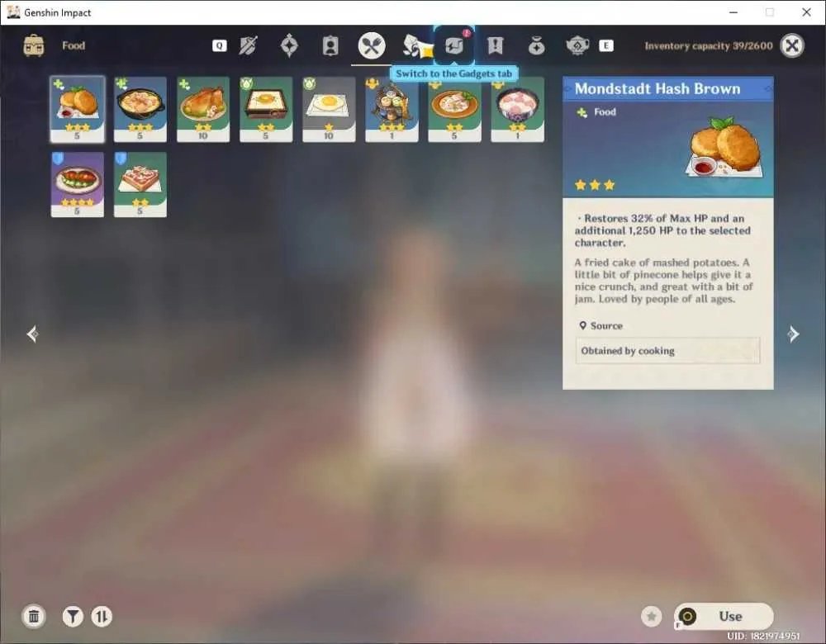Select the two-star dish on orange plate

click(x=454, y=109)
